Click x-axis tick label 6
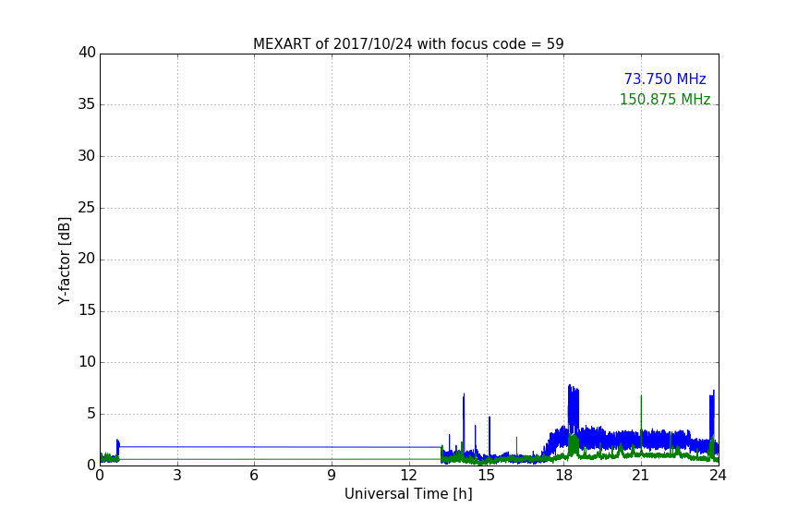Image resolution: width=798 pixels, height=532 pixels. (x=254, y=476)
